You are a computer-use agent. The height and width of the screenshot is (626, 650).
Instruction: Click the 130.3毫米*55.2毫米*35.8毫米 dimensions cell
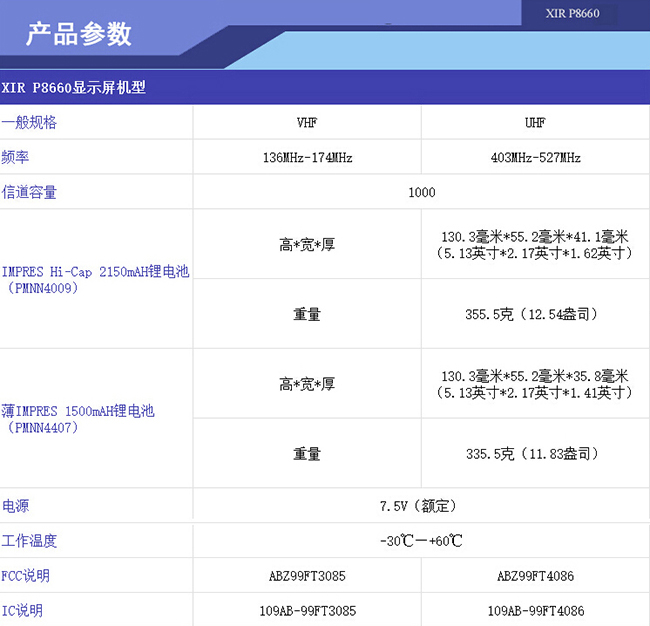coord(535,384)
